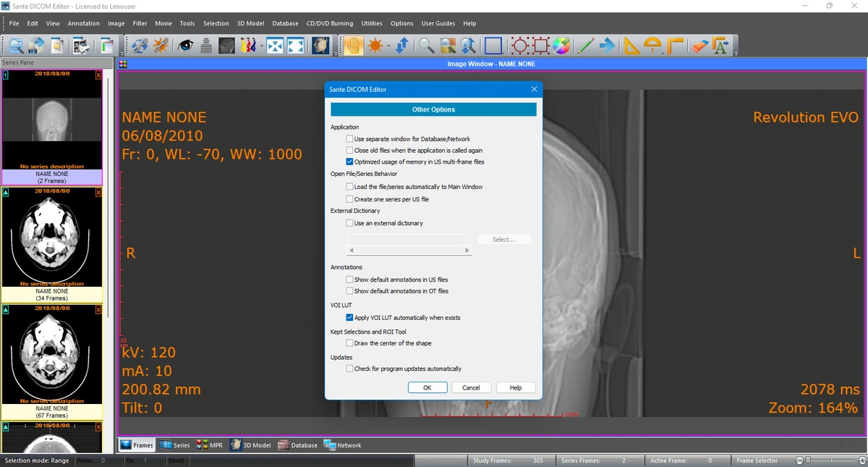Click the eye view icon
The width and height of the screenshot is (868, 467).
185,46
